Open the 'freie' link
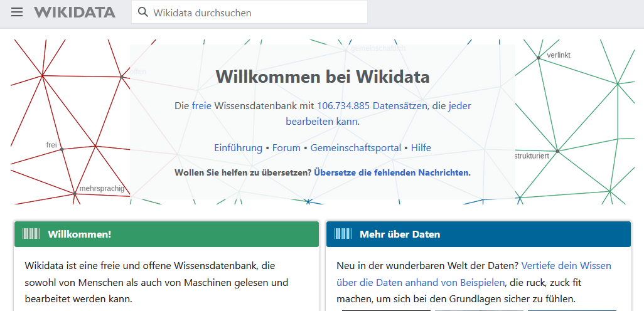The width and height of the screenshot is (644, 311). [x=201, y=106]
